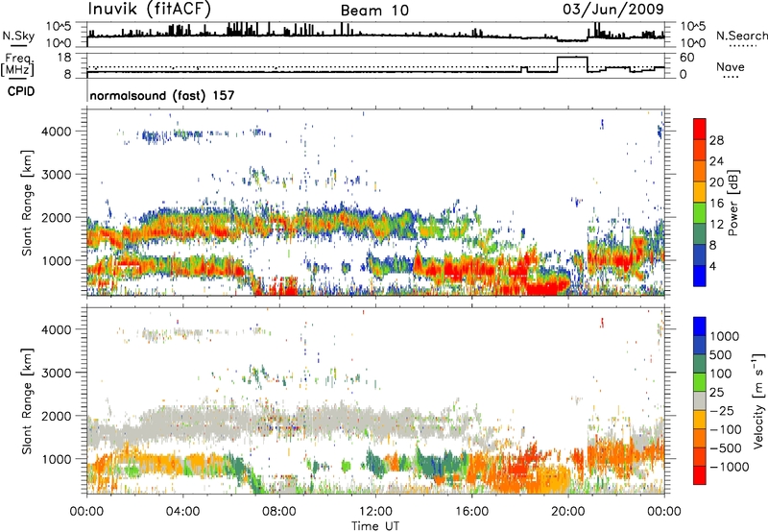Select the "2000" tick of the power panel

click(x=57, y=217)
